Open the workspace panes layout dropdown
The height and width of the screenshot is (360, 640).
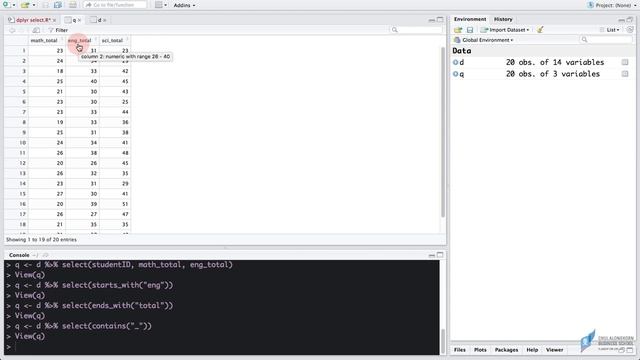(161, 5)
